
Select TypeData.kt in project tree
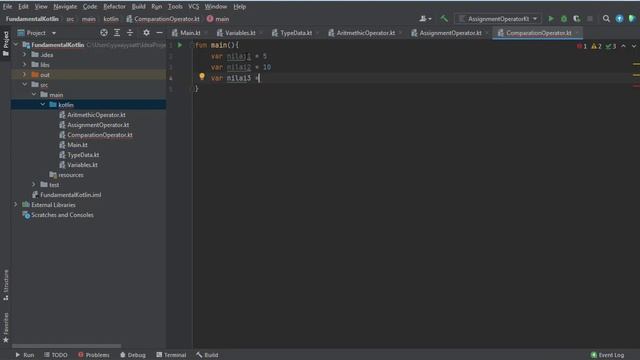pyautogui.click(x=83, y=155)
